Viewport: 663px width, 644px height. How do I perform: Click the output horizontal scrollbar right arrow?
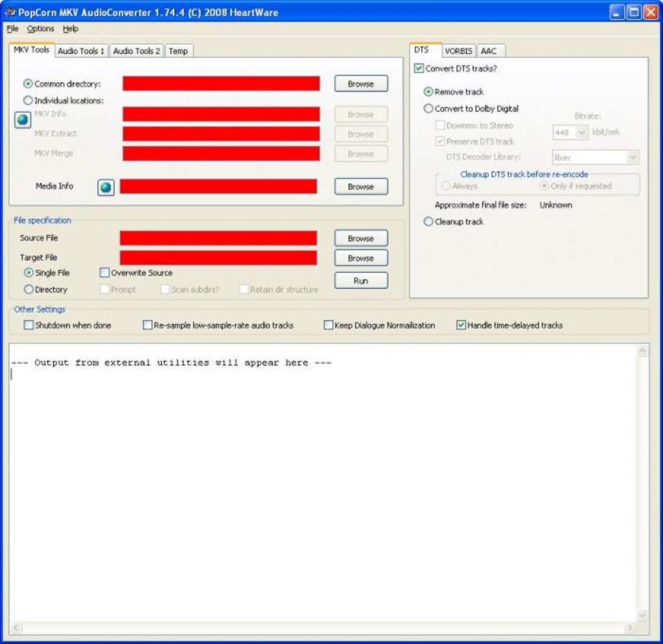pyautogui.click(x=630, y=628)
